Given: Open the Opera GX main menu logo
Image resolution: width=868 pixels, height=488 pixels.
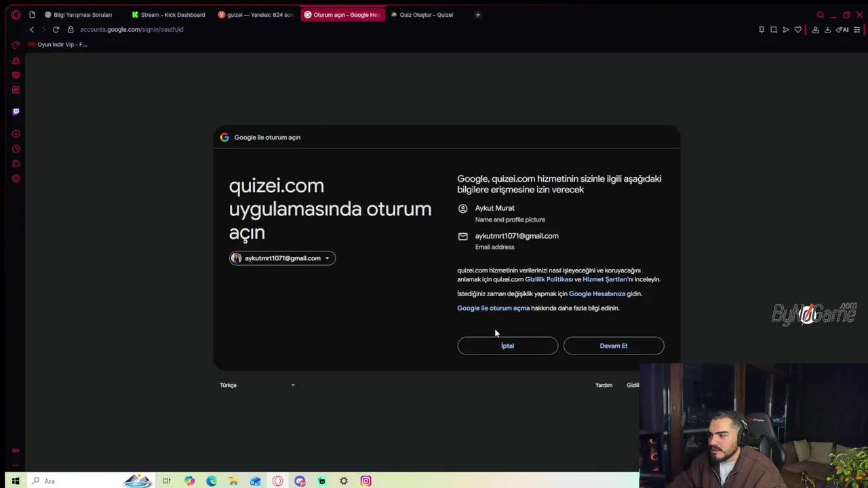Looking at the screenshot, I should click(x=16, y=15).
